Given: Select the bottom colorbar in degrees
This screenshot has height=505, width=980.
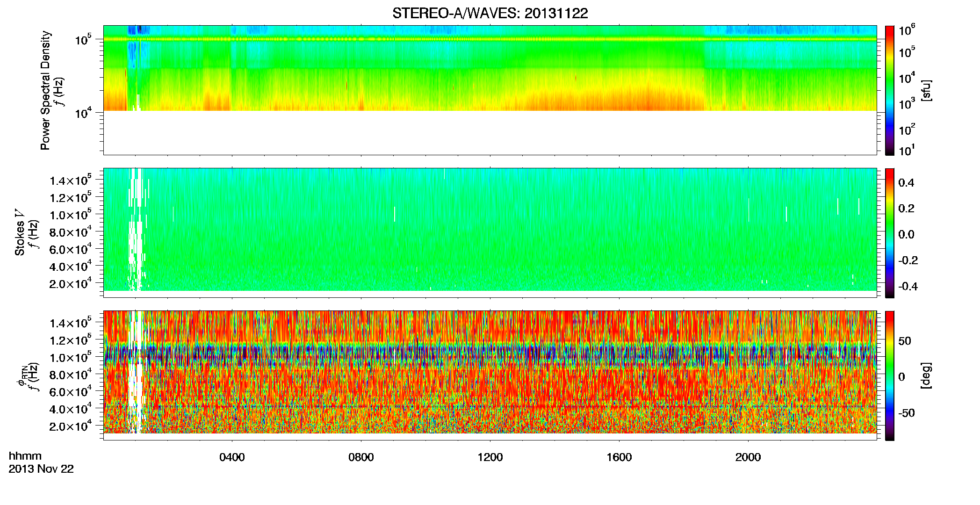Looking at the screenshot, I should 890,375.
